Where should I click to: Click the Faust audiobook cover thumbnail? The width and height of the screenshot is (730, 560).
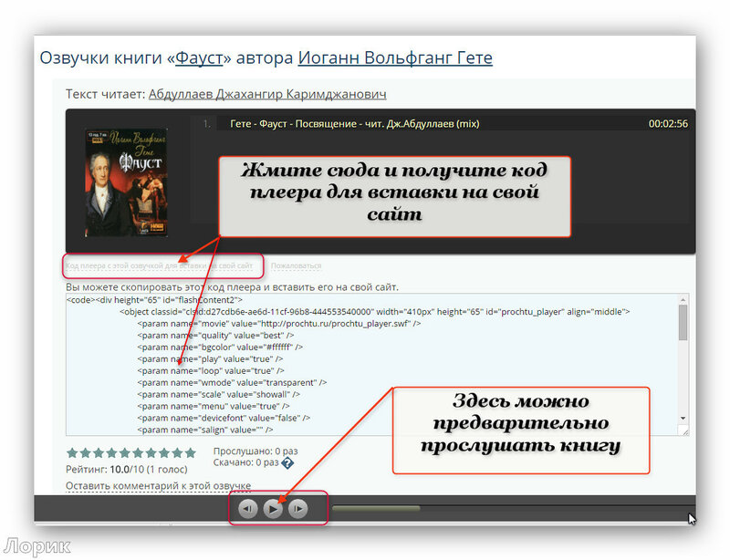(x=126, y=182)
